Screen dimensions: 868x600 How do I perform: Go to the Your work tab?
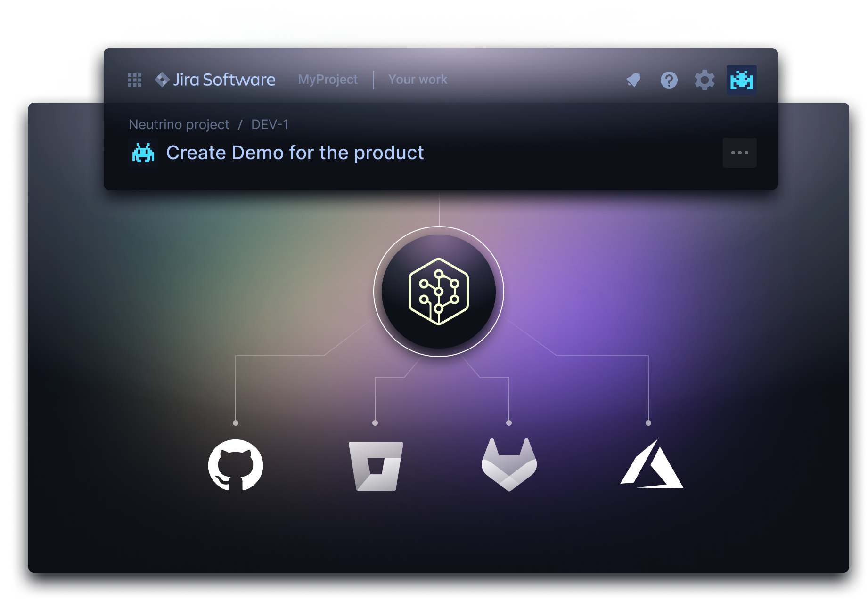(x=418, y=79)
